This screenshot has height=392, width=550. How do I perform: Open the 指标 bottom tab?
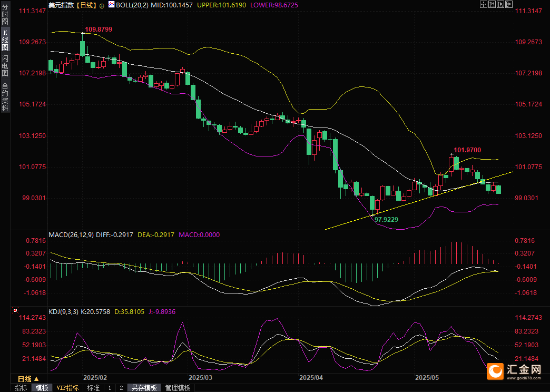(21, 388)
